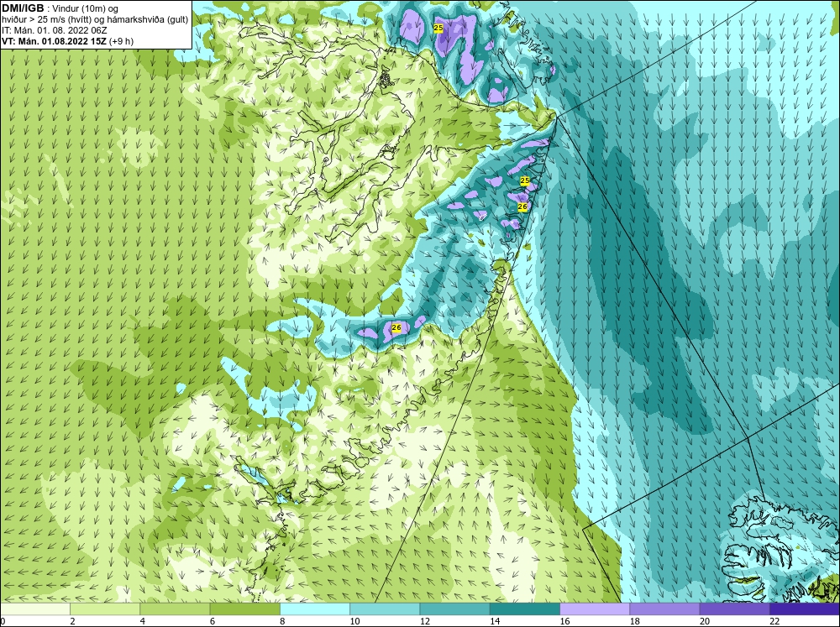Viewport: 840px width, 627px height.
Task: Pick the teal 12–14 m/s legend band
Action: [x=454, y=609]
